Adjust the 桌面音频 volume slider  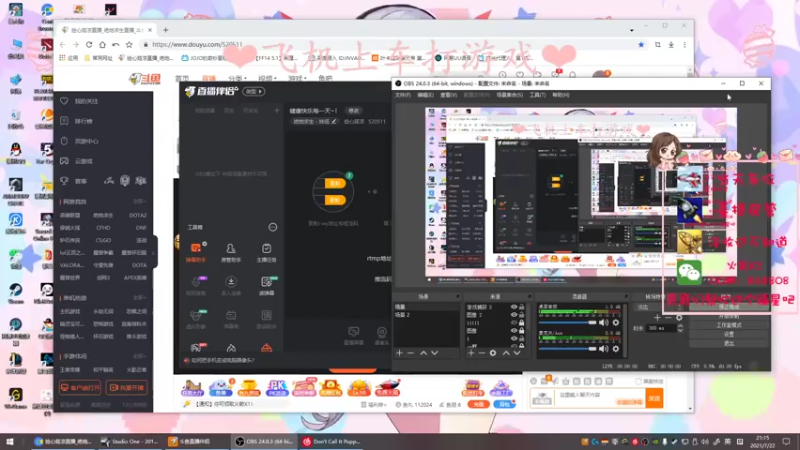(567, 322)
